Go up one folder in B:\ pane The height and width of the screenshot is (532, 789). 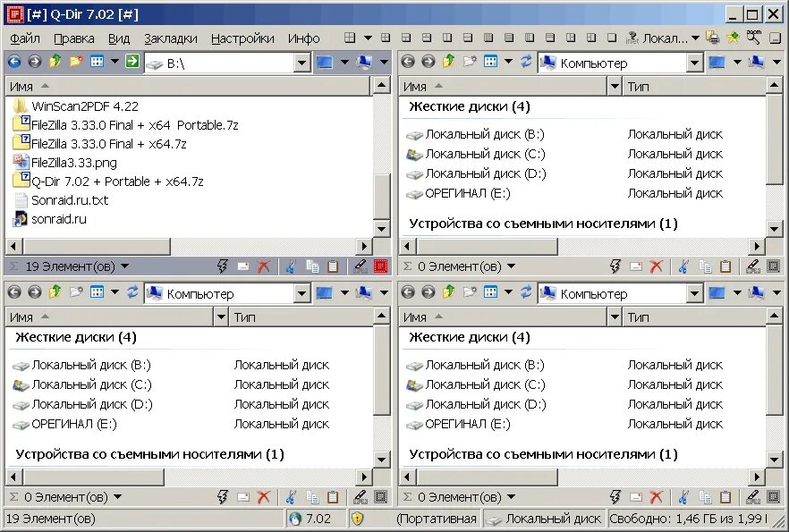tap(55, 62)
